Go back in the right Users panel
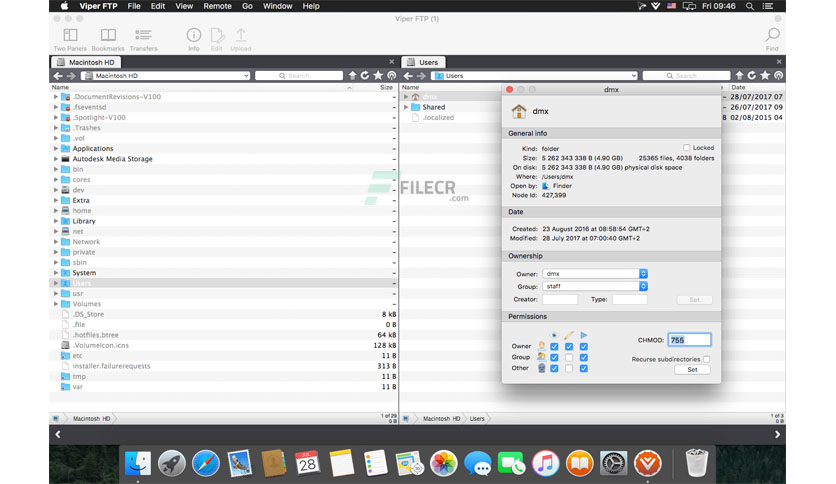Viewport: 836px width, 484px height. (x=408, y=76)
